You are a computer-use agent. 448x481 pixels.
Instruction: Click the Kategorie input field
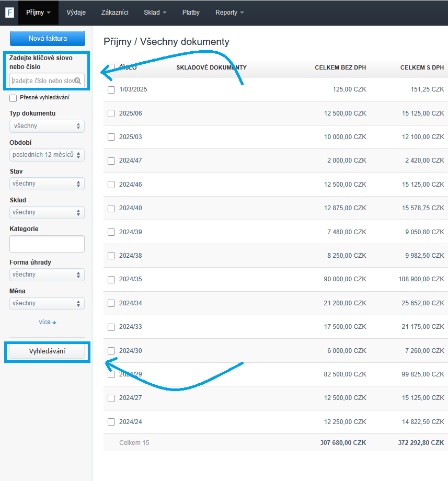[x=47, y=244]
